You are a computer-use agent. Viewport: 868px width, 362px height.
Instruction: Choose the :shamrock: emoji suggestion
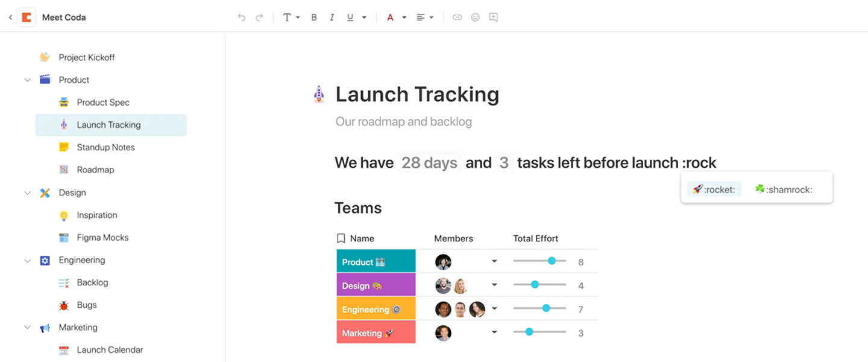[x=784, y=189]
